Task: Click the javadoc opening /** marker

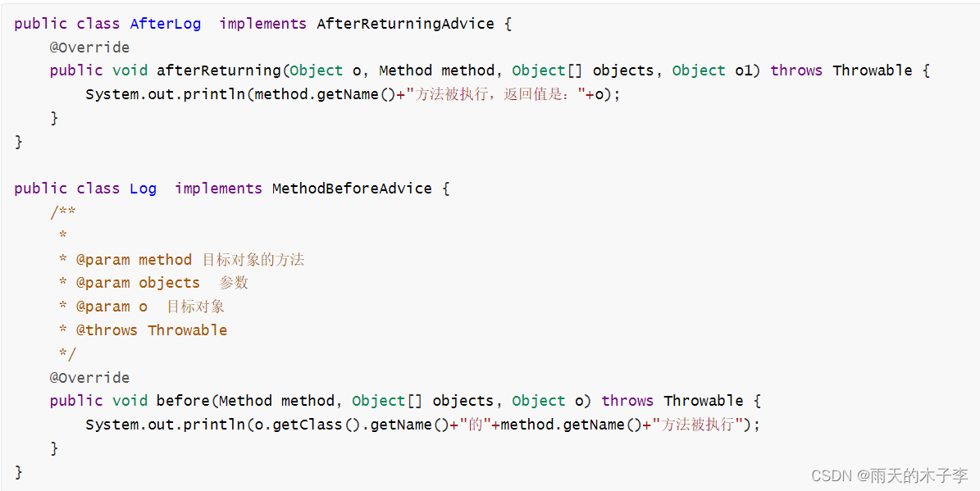Action: (63, 211)
